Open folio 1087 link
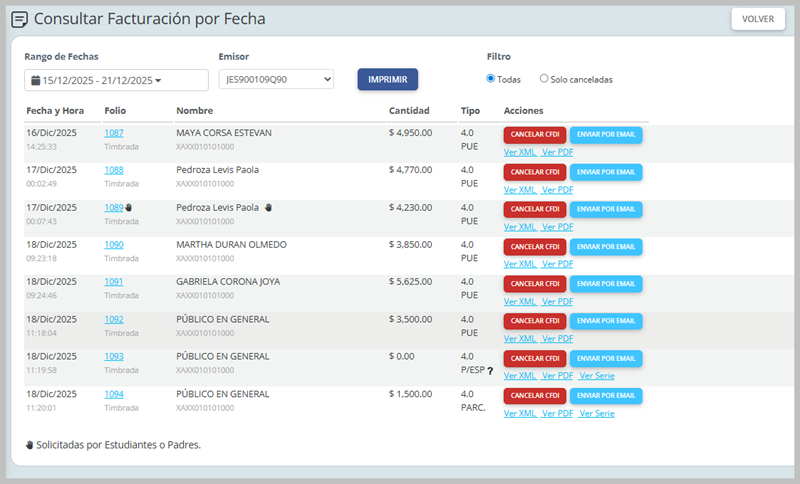Screen dimensions: 800x484 pos(114,133)
